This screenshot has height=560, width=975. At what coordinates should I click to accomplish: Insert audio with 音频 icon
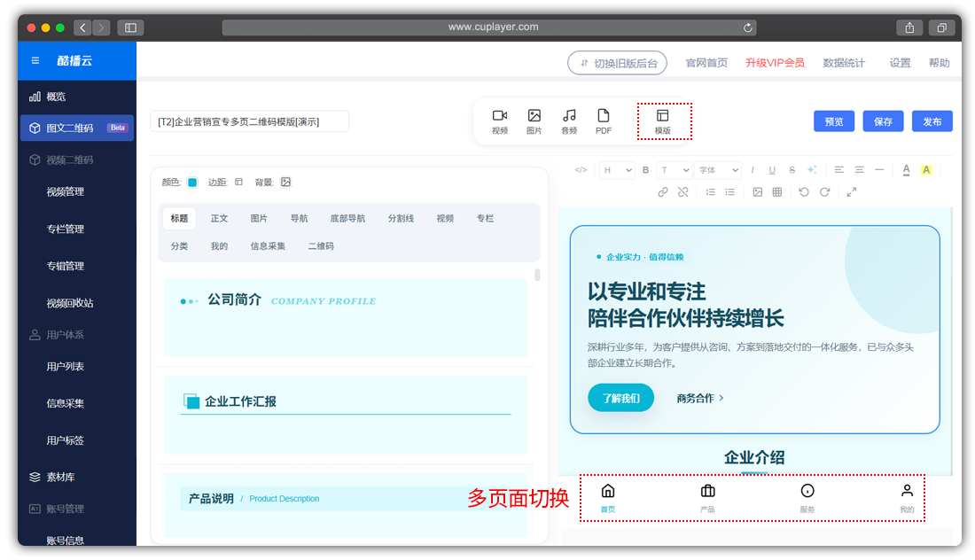pos(569,121)
